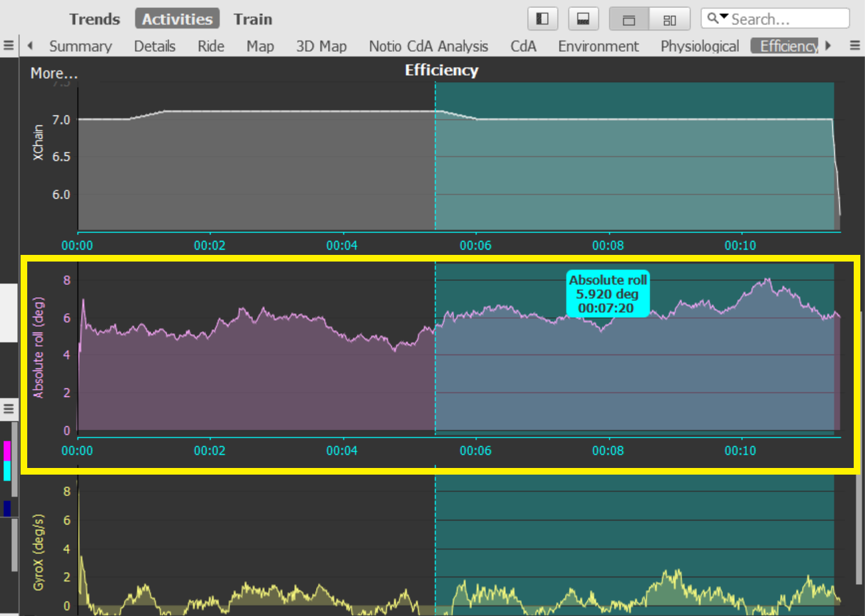The image size is (865, 616).
Task: Switch to the CdA tab
Action: (x=523, y=46)
